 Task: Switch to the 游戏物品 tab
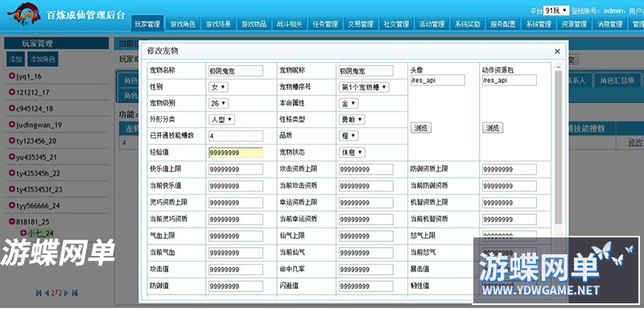point(254,24)
